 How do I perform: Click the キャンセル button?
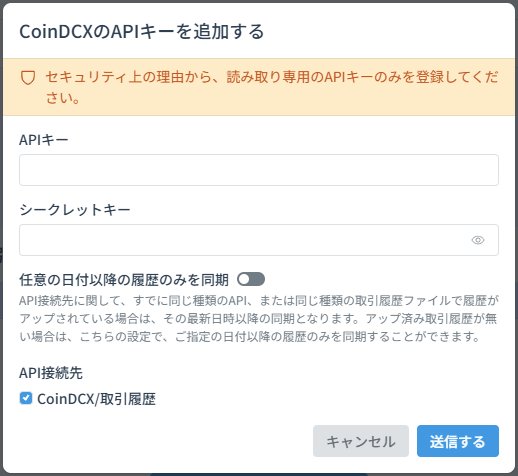point(361,441)
